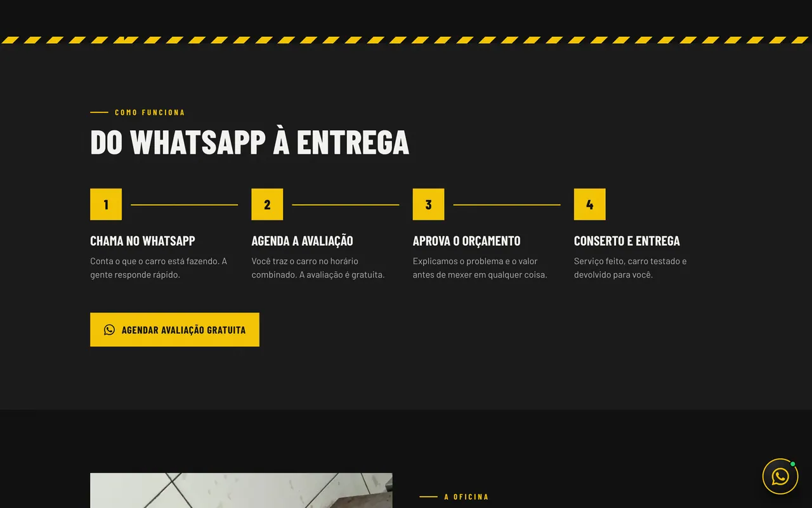The width and height of the screenshot is (812, 508).
Task: Select the heading Chama no WhatsApp
Action: (x=143, y=241)
